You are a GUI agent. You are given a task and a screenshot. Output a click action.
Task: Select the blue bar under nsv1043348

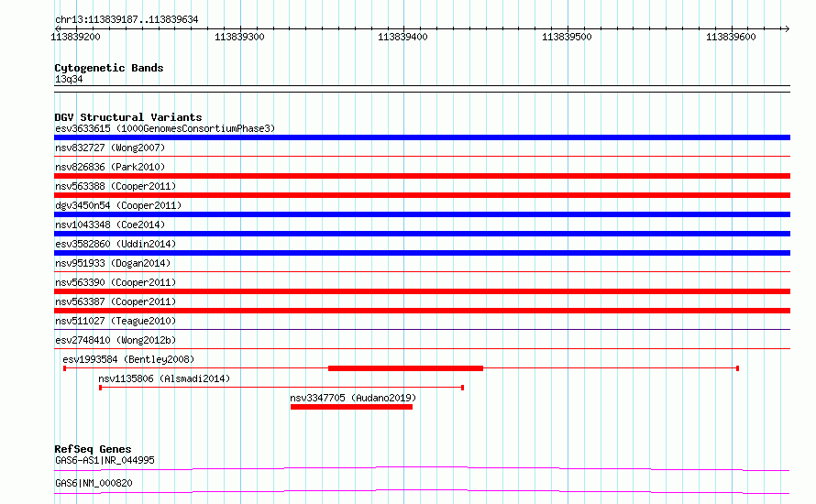[x=422, y=234]
